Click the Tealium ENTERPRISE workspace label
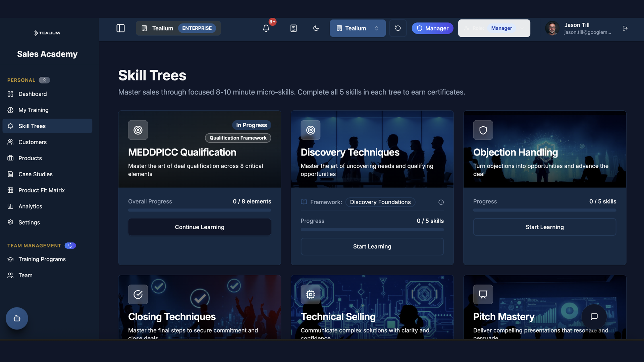 click(x=178, y=28)
